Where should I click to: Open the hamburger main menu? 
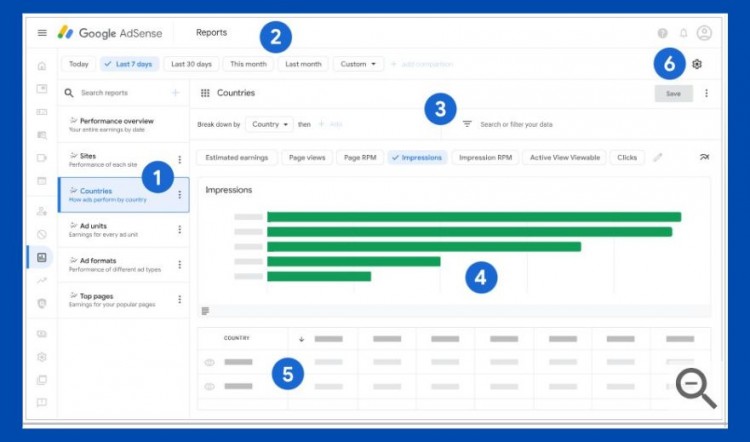pyautogui.click(x=42, y=33)
